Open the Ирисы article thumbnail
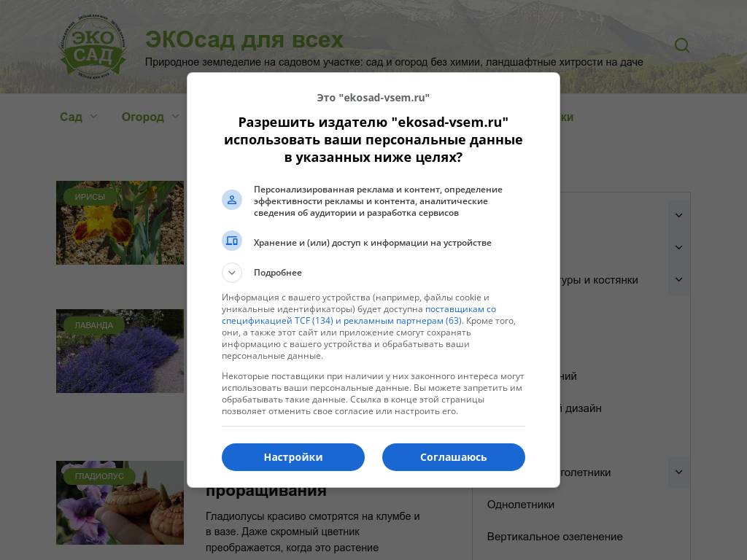 (x=120, y=223)
